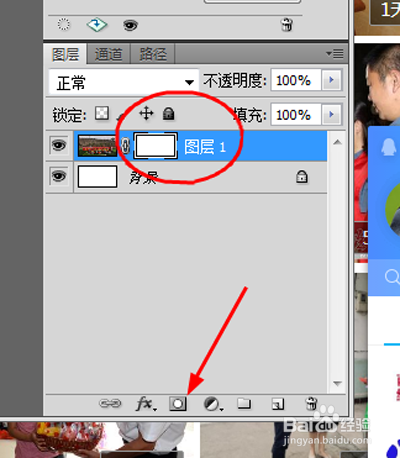Screen dimensions: 400x458
Task: Click the 背景 layer name
Action: [x=143, y=177]
